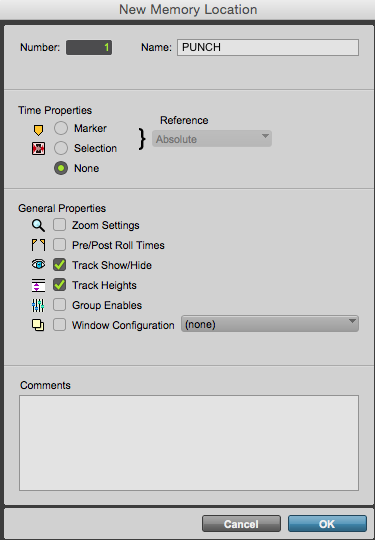Select the Selection radio button
This screenshot has width=375, height=540.
point(61,148)
